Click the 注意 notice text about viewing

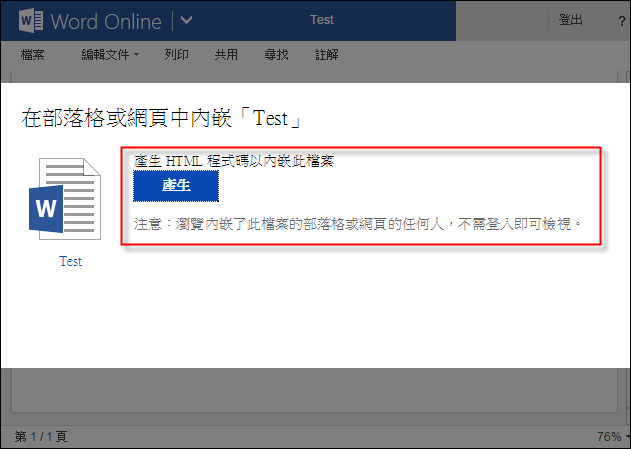358,224
